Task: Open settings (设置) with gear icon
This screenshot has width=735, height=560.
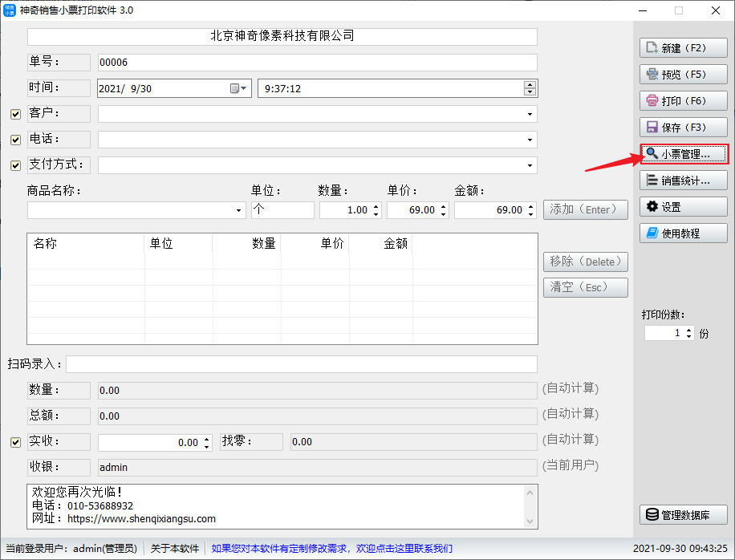Action: [x=683, y=207]
